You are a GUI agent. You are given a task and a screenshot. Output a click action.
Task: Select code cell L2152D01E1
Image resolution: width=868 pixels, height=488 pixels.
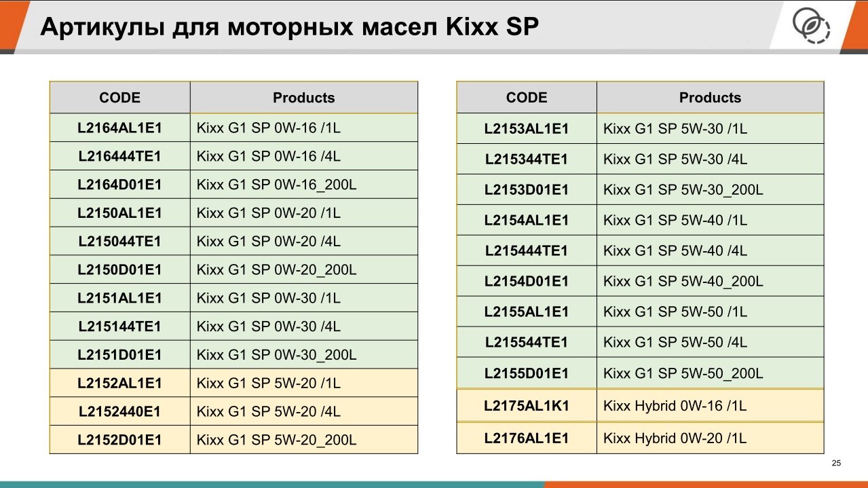point(120,440)
